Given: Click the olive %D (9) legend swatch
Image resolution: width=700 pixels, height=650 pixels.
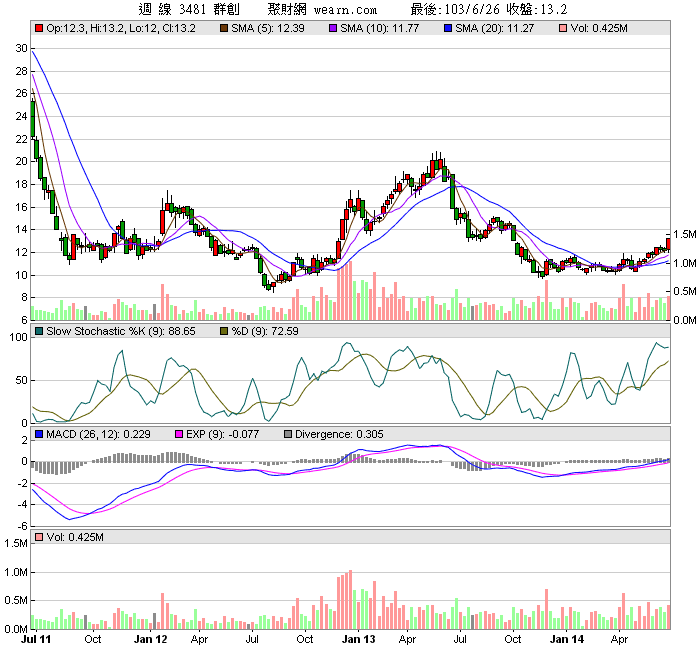Looking at the screenshot, I should [x=224, y=331].
